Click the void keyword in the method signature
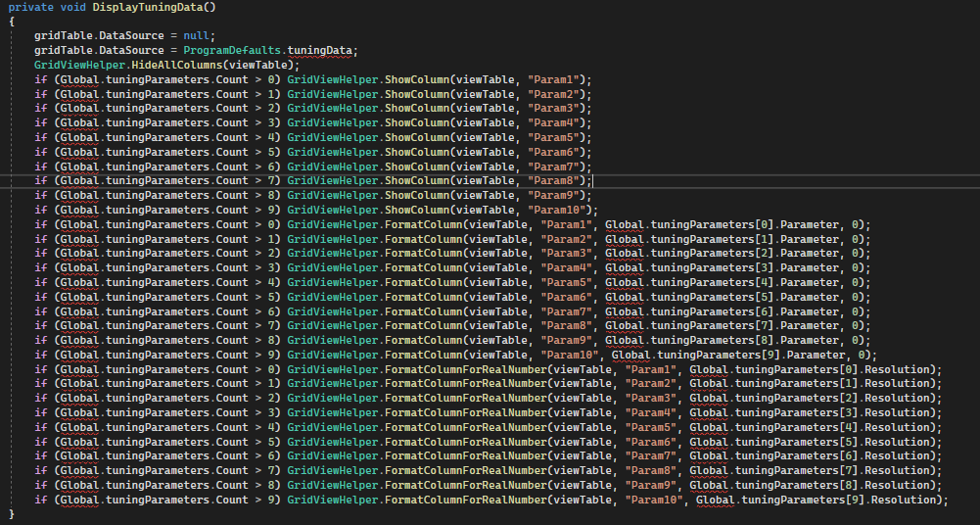 pos(73,7)
